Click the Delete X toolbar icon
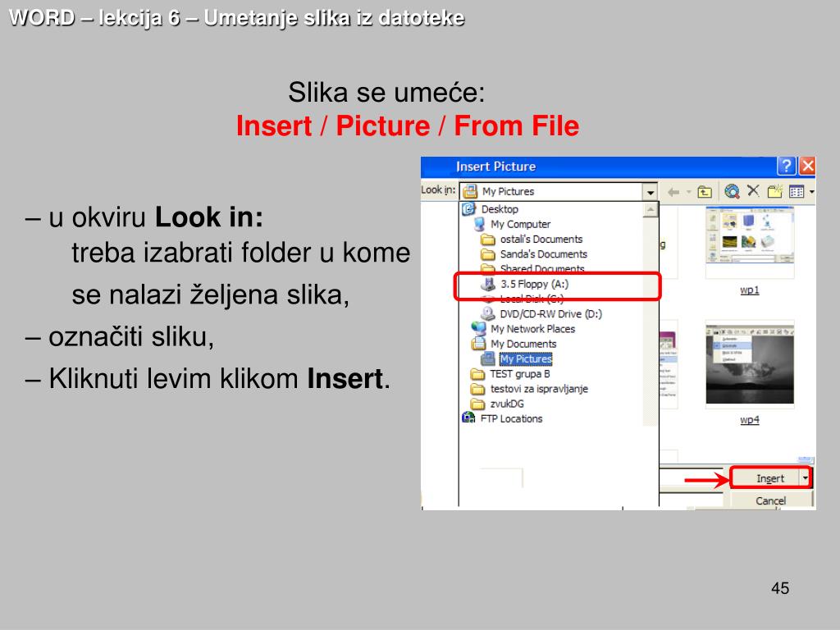 coord(753,190)
